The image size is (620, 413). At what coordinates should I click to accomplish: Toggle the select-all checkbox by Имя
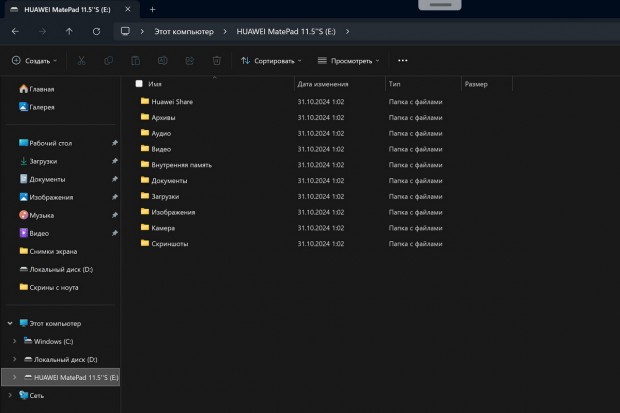[139, 83]
